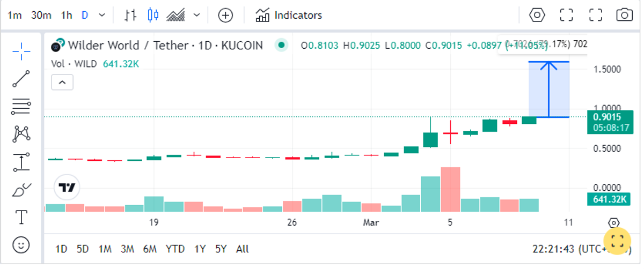Image resolution: width=644 pixels, height=269 pixels.
Task: Open chart settings hexagon icon
Action: click(537, 15)
